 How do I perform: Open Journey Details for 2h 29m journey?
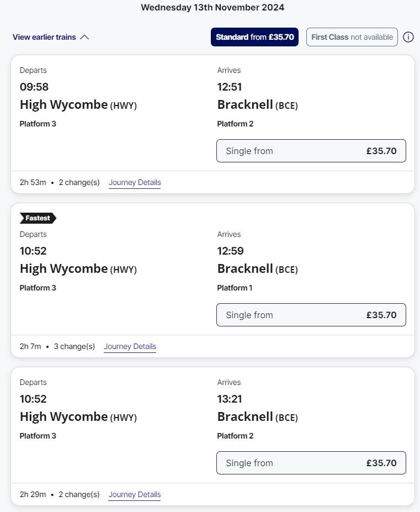tap(135, 495)
